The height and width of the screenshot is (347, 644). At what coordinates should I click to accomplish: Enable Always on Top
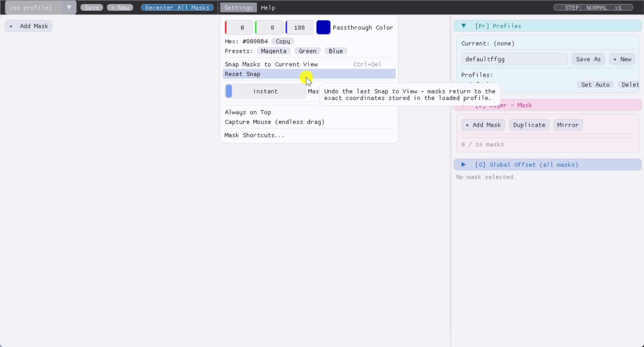tap(248, 112)
